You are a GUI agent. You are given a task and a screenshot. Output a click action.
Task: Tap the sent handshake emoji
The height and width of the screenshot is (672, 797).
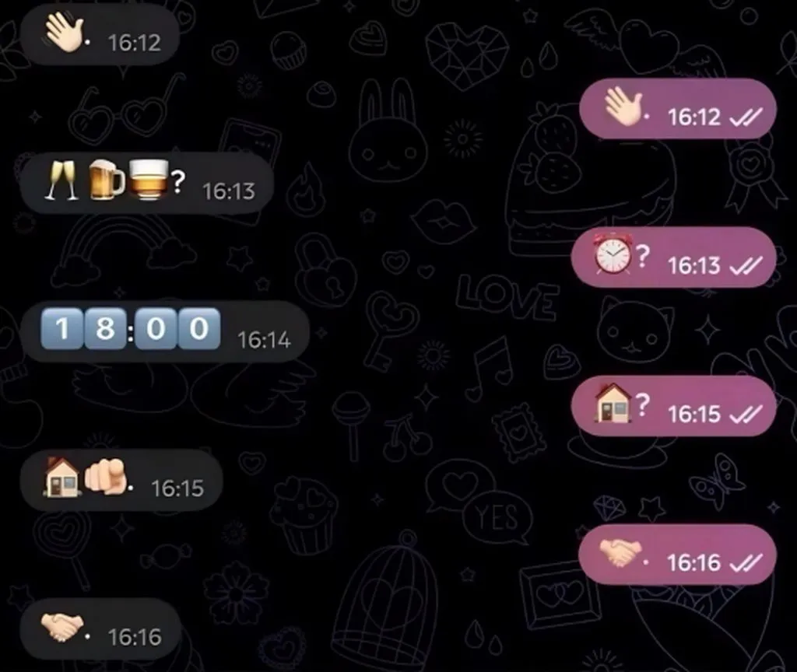pyautogui.click(x=620, y=552)
